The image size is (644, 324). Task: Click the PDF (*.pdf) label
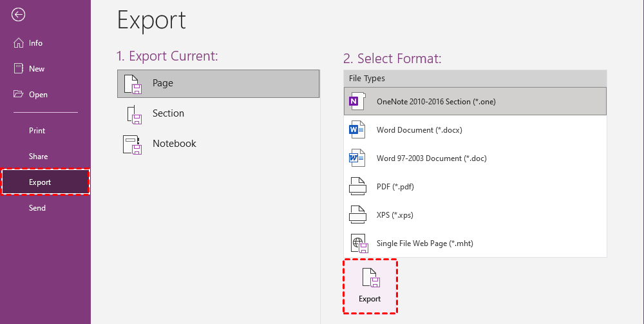point(395,187)
